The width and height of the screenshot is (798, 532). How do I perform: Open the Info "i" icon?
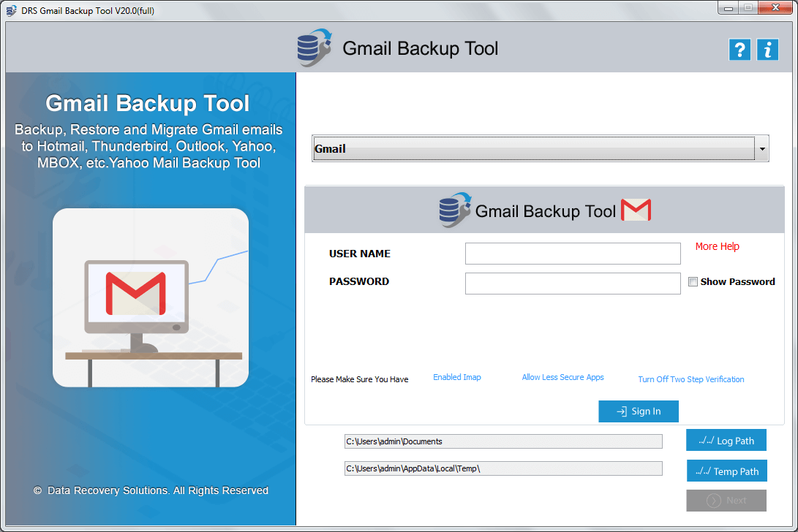[x=767, y=50]
